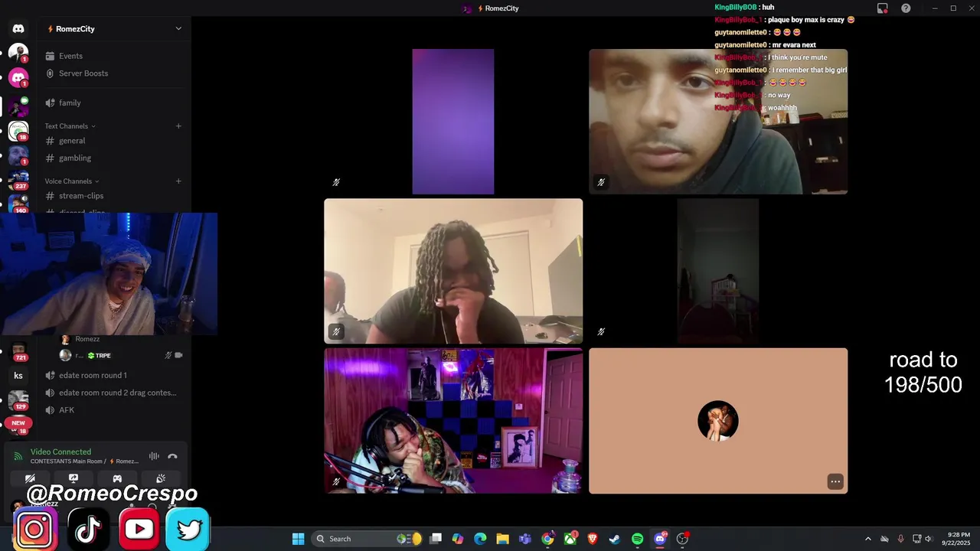The image size is (980, 551).
Task: Join edate room round 2 drag contest channel
Action: [x=114, y=393]
